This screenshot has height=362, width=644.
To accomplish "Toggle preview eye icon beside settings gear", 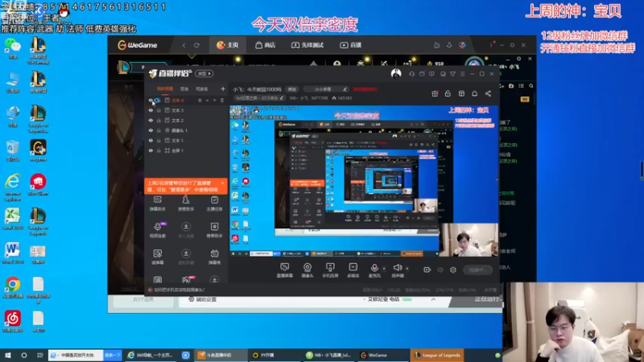I will (440, 269).
